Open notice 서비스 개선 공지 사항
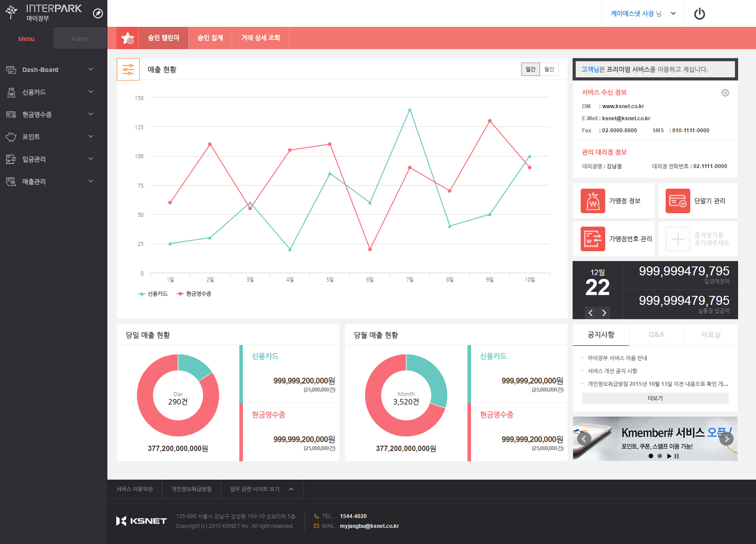The width and height of the screenshot is (756, 544). coord(612,371)
